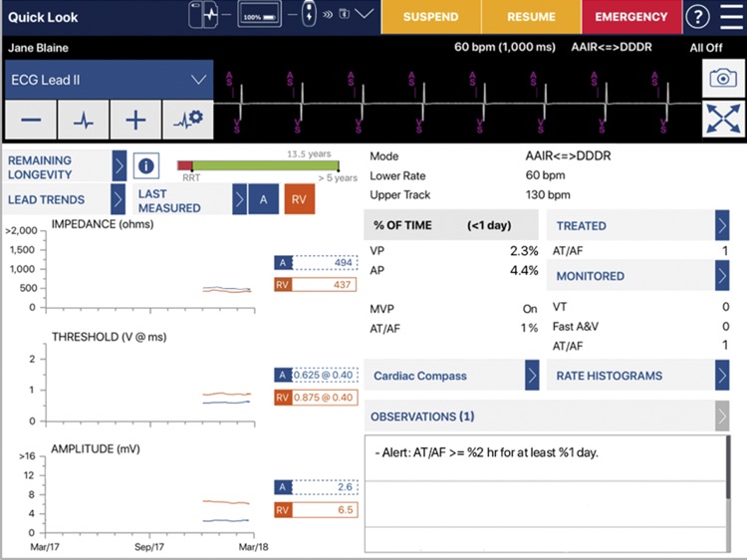
Task: Click the REMAINING LONGEVITY label
Action: [x=40, y=167]
